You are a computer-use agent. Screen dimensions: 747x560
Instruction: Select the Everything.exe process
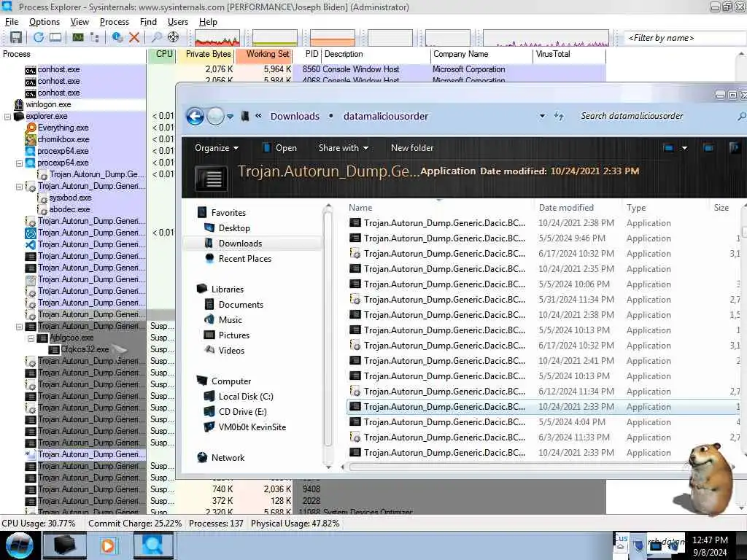63,128
